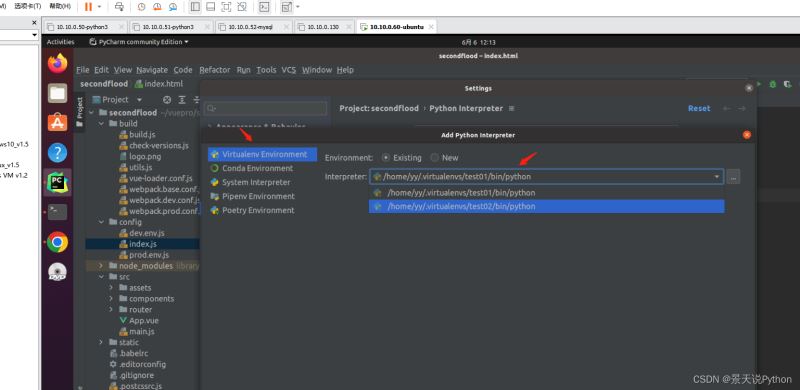Click the browse '...' button beside Interpreter
The image size is (800, 390).
733,177
